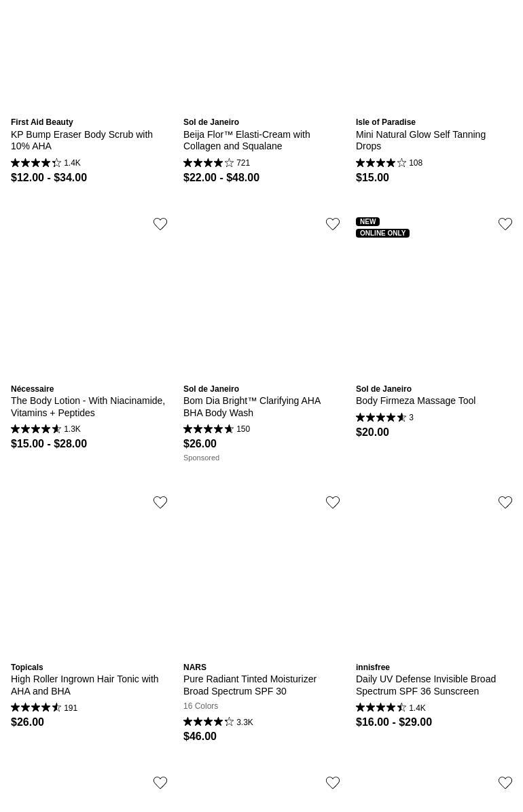Screen dimensions: 523x812
Task: View Bom Dia Bright Clarifying Body Wash
Action: [251, 407]
